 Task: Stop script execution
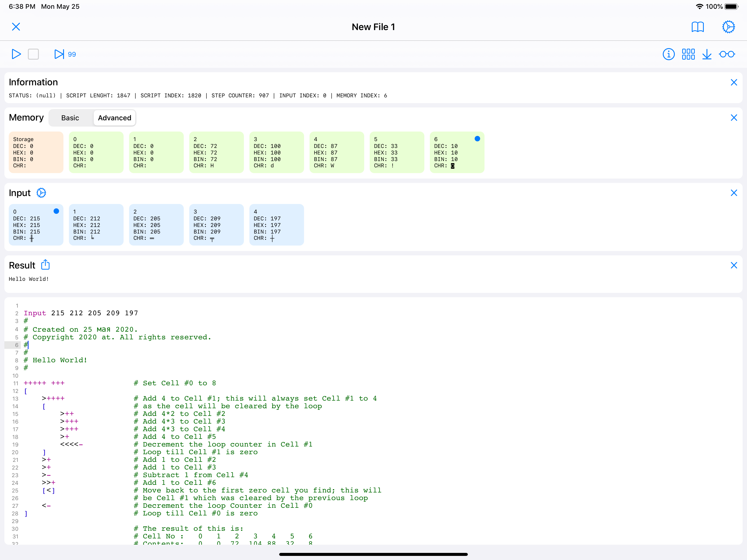point(33,54)
